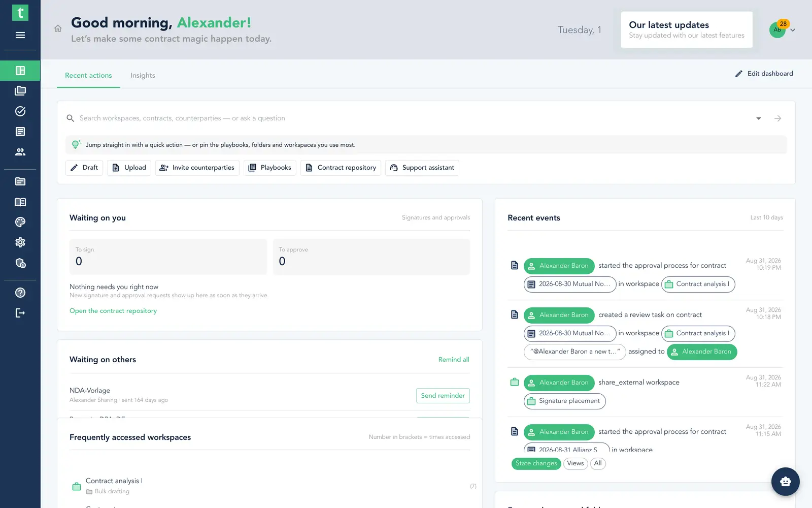
Task: Open settings gear in sidebar
Action: click(x=20, y=242)
